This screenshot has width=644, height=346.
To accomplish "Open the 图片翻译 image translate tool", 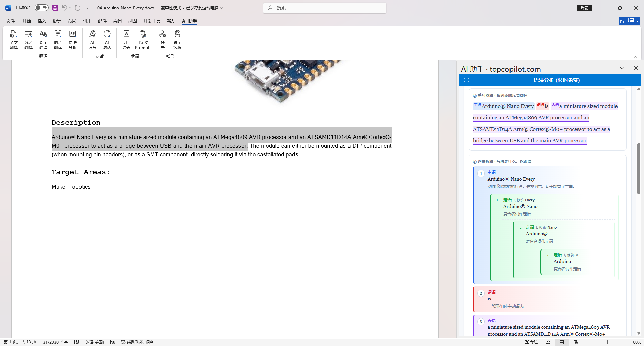I will point(58,40).
